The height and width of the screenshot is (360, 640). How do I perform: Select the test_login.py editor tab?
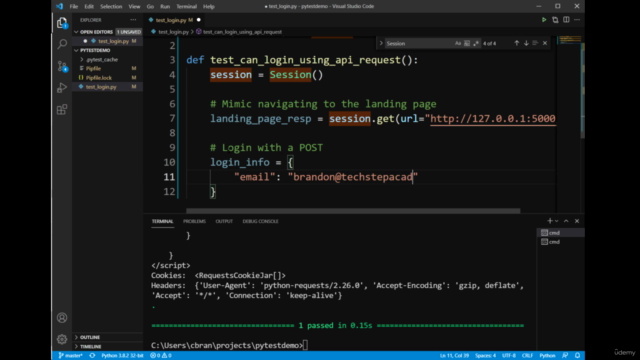click(x=175, y=20)
